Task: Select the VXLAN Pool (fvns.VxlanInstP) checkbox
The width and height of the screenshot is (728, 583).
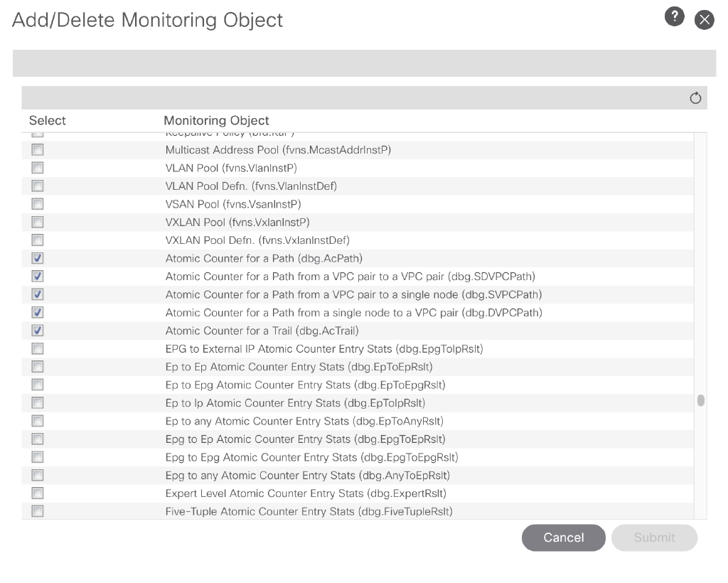Action: click(38, 222)
